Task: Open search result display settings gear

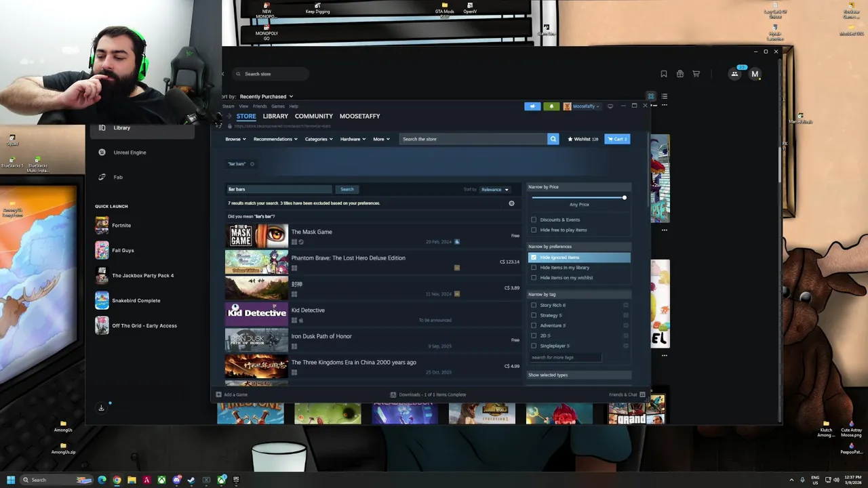Action: 511,203
